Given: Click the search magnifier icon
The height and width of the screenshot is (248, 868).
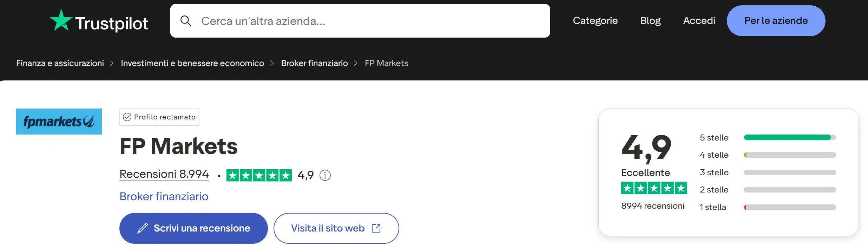Looking at the screenshot, I should pyautogui.click(x=186, y=21).
